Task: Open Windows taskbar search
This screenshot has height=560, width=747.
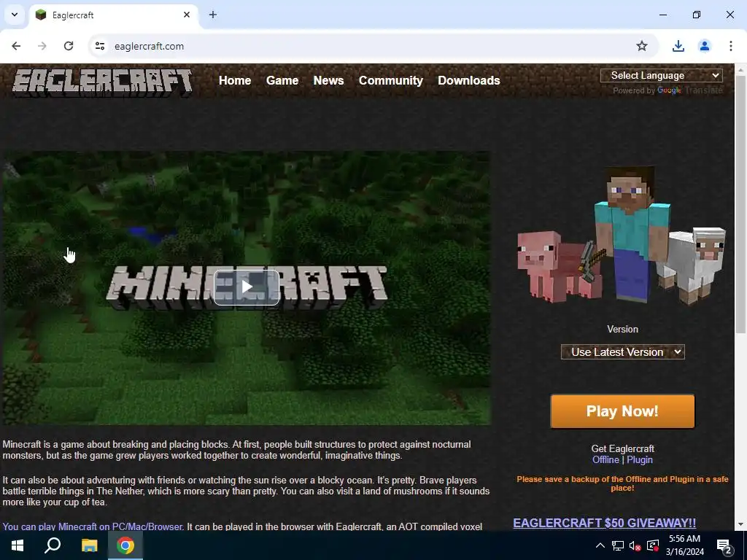Action: click(x=53, y=545)
